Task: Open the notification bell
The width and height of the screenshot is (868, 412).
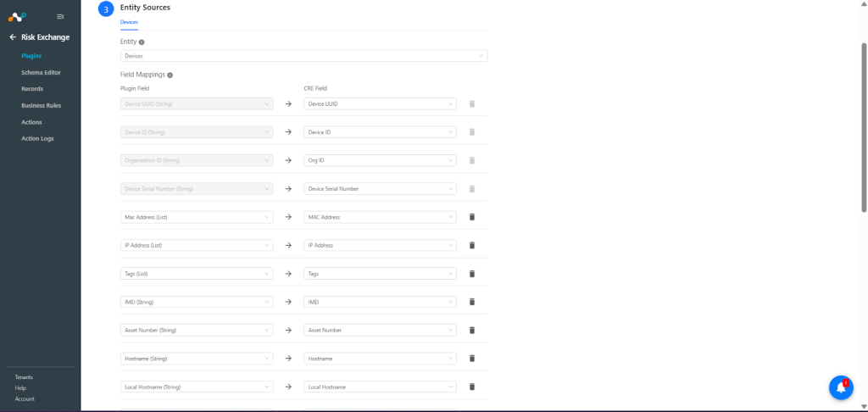Action: (x=841, y=387)
